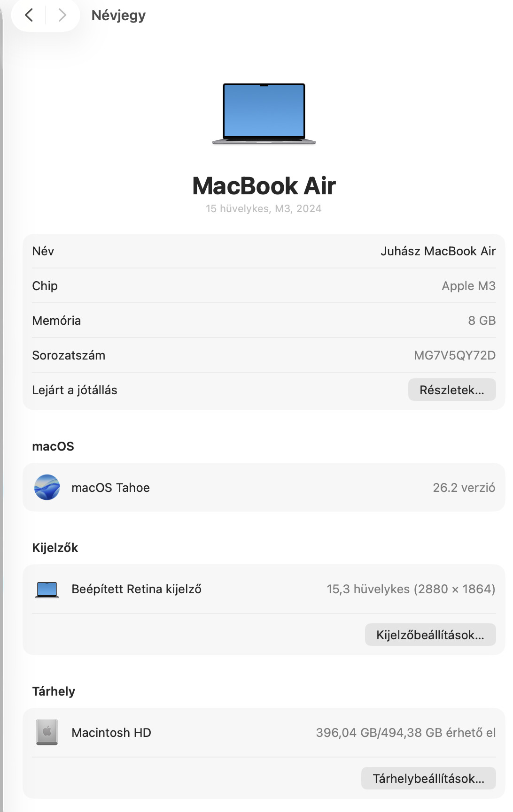Screen dimensions: 513x812
Task: Click the macOS section heading
Action: [x=53, y=446]
